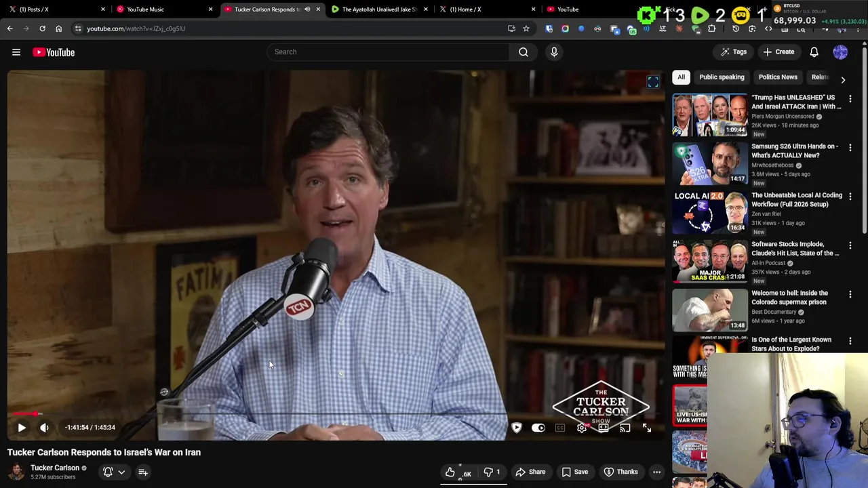Bookmark this page with the star
This screenshot has width=868, height=488.
526,28
